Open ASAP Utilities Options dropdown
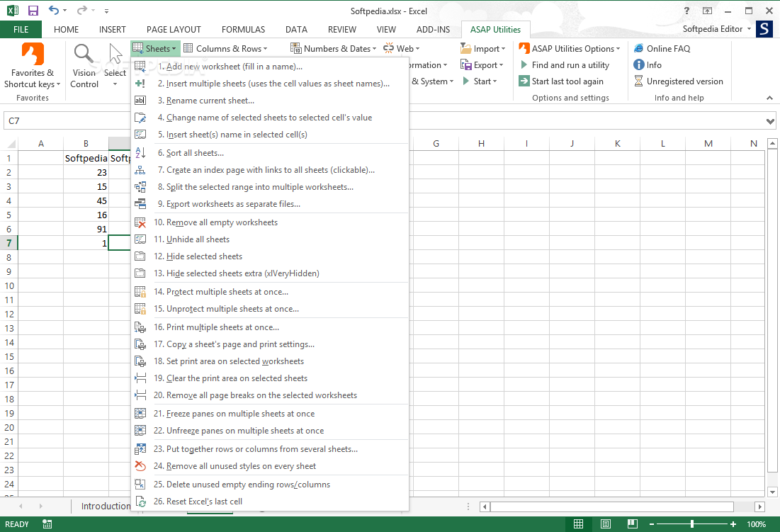Screen dimensions: 780x532 point(569,49)
